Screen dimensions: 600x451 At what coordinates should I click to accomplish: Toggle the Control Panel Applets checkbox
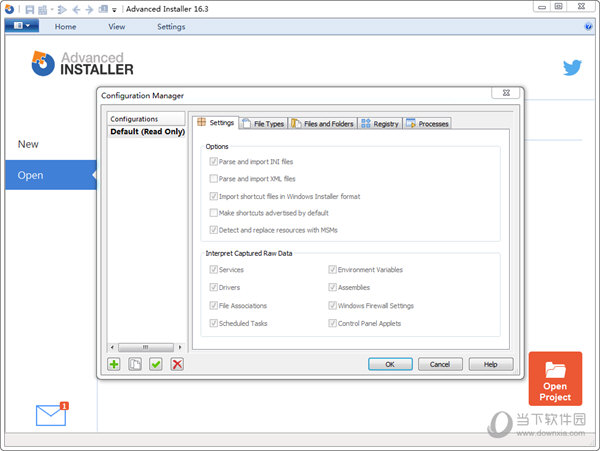(333, 323)
